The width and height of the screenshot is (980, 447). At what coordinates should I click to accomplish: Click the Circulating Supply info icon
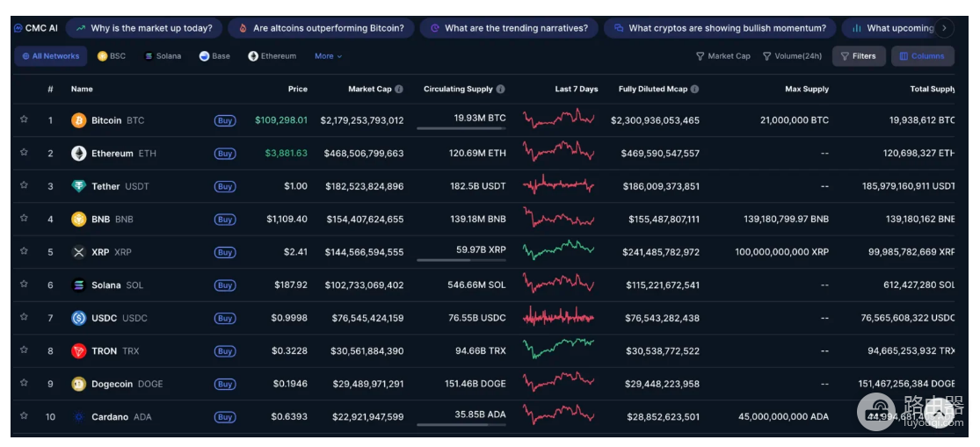(501, 90)
